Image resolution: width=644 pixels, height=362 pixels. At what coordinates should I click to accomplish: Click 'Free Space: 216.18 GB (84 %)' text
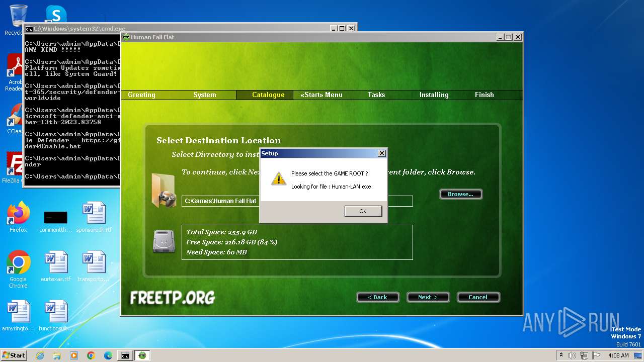coord(232,242)
